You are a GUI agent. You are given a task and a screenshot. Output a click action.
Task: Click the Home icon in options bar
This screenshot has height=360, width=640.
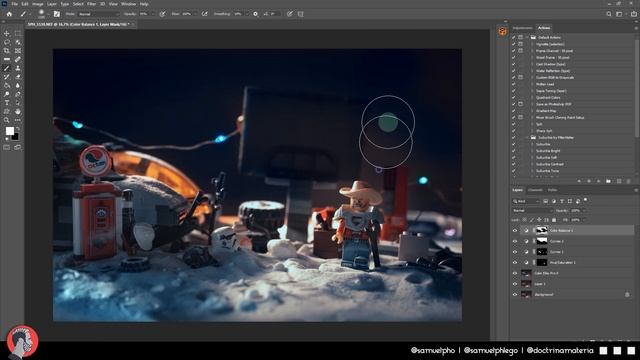click(9, 14)
